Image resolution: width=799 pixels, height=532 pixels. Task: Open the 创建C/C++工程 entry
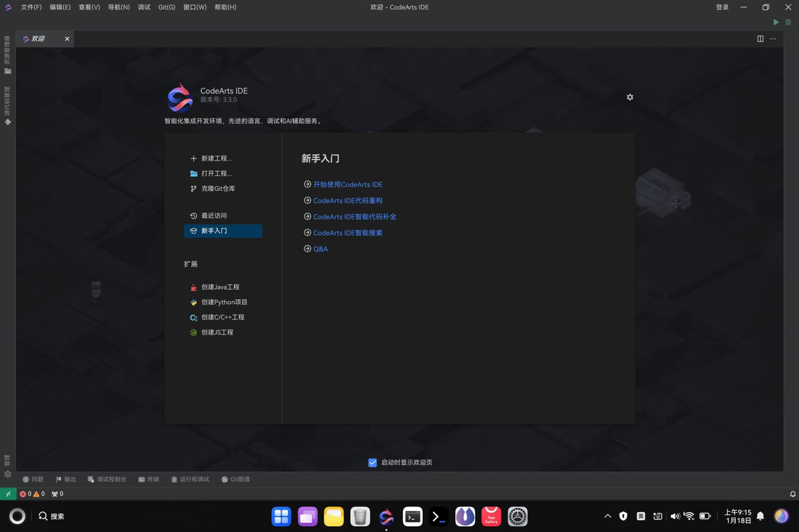[x=223, y=317]
